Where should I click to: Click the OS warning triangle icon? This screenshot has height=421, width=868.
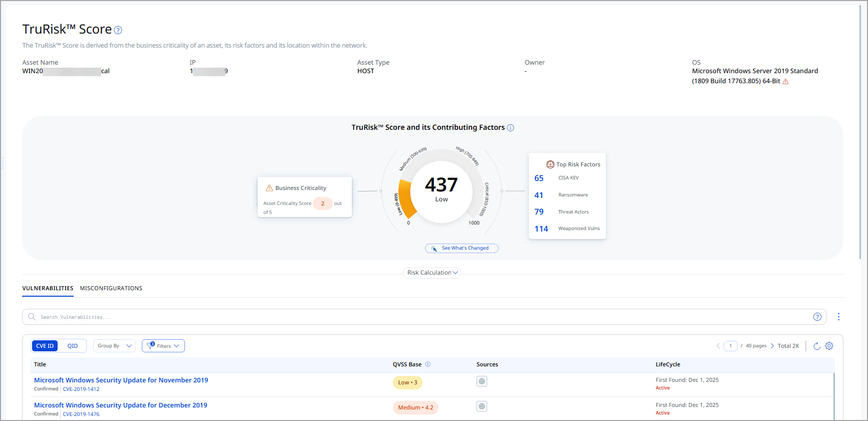click(x=785, y=82)
